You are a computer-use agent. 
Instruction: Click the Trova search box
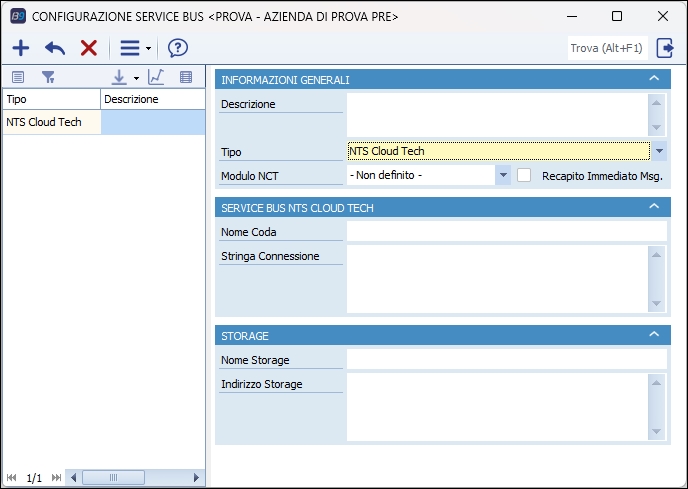click(x=606, y=48)
